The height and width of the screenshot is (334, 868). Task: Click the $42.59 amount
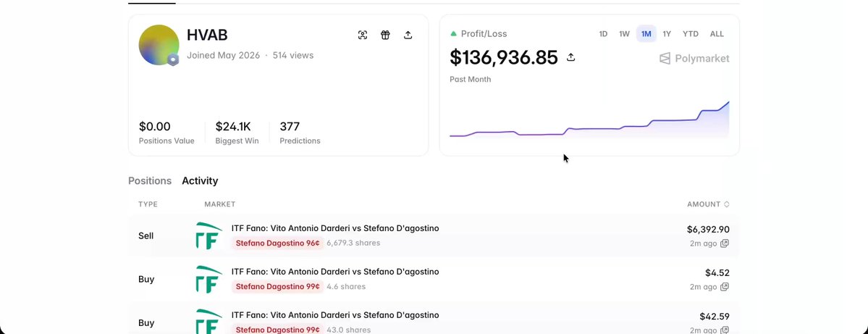[x=714, y=317]
